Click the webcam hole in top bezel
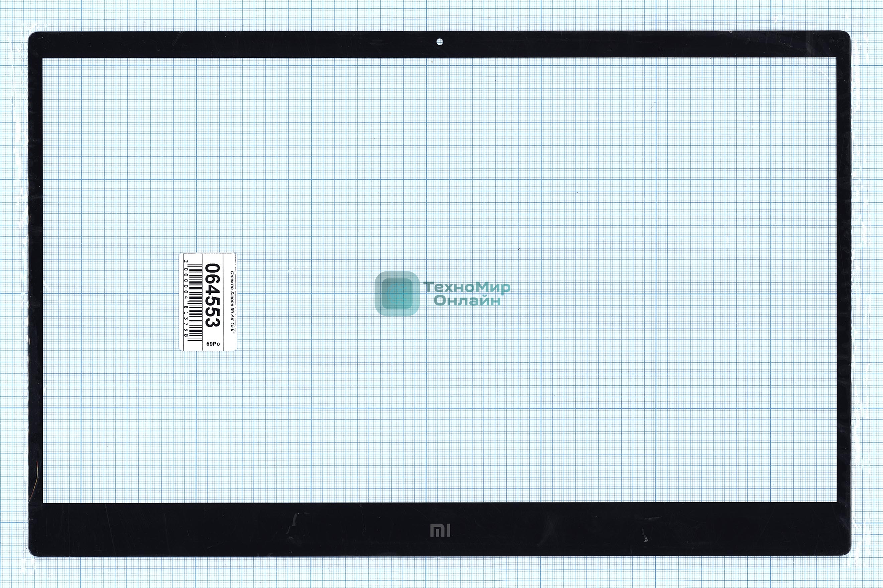 click(440, 42)
